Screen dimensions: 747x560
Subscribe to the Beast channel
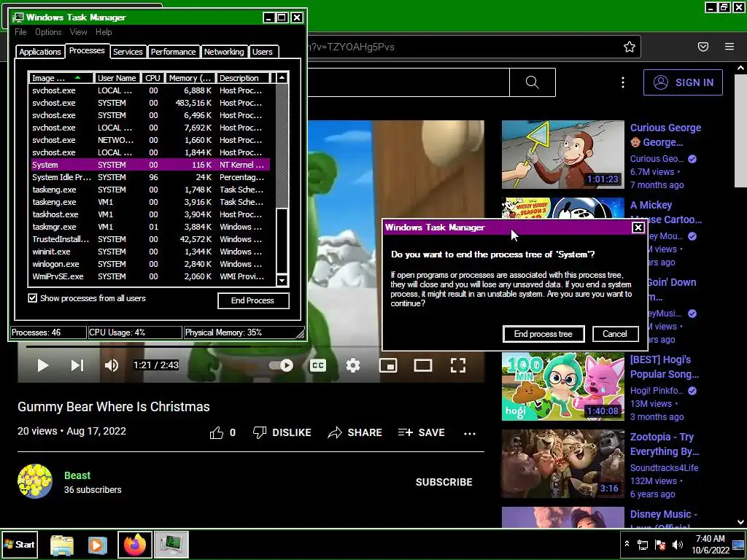(x=444, y=482)
